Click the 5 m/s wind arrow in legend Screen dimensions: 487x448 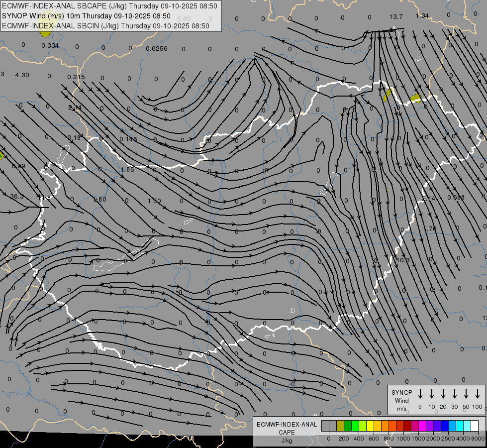tap(420, 393)
